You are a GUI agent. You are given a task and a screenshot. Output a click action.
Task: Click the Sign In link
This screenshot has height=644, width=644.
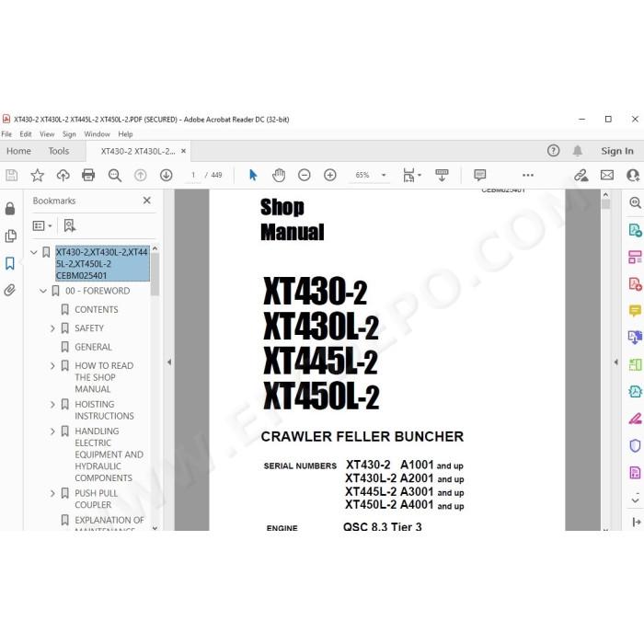(617, 151)
